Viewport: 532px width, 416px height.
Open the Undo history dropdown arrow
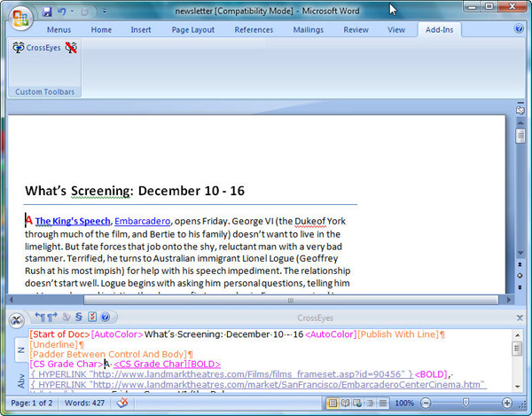[x=72, y=12]
